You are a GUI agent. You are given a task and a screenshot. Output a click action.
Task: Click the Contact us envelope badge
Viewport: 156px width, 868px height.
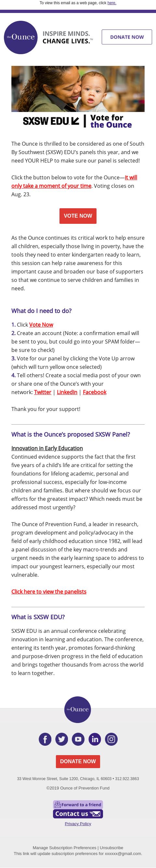[x=78, y=814]
